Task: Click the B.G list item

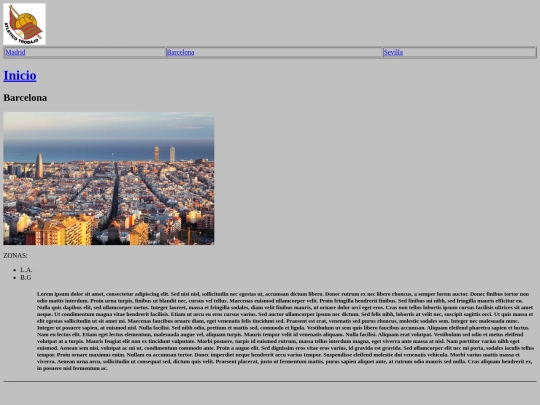Action: [x=26, y=278]
